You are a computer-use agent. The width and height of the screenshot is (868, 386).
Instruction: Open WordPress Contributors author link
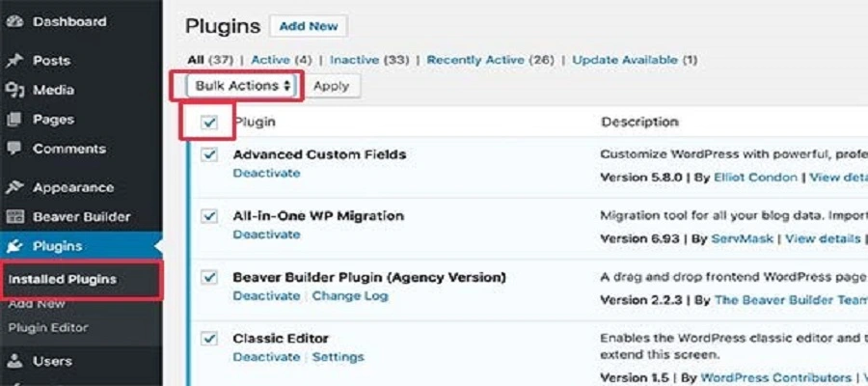tap(775, 377)
